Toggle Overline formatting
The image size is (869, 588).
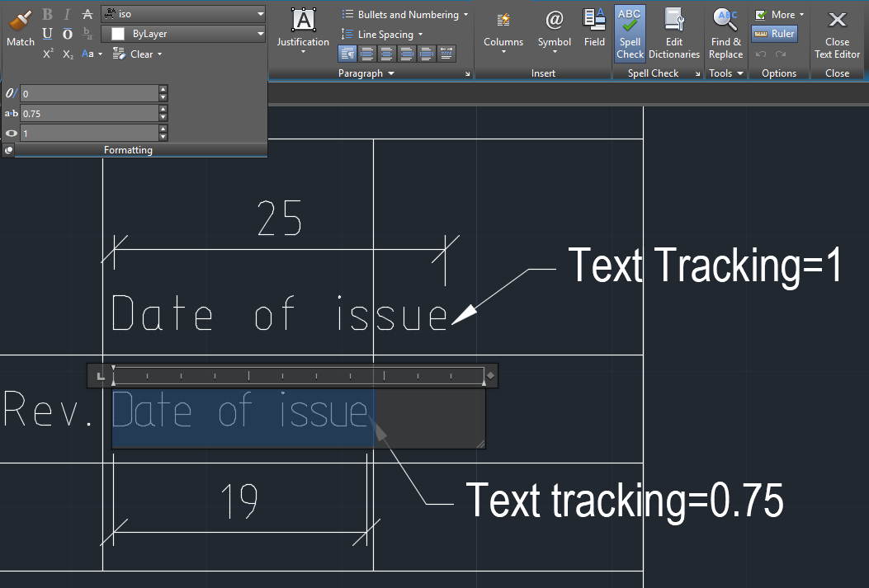click(67, 34)
